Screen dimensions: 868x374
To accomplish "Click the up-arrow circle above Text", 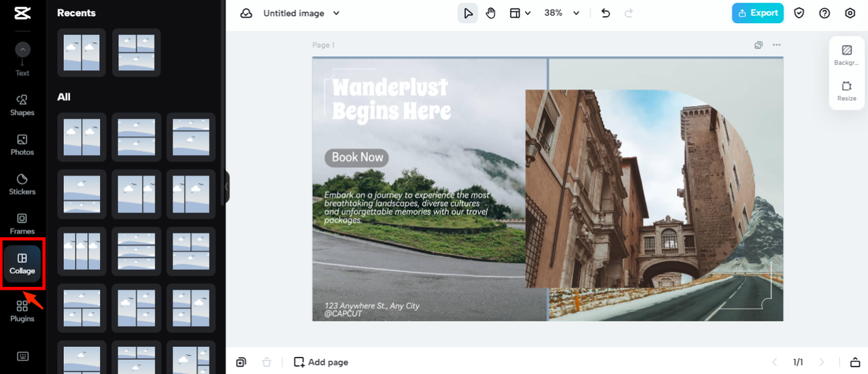I will tap(22, 50).
